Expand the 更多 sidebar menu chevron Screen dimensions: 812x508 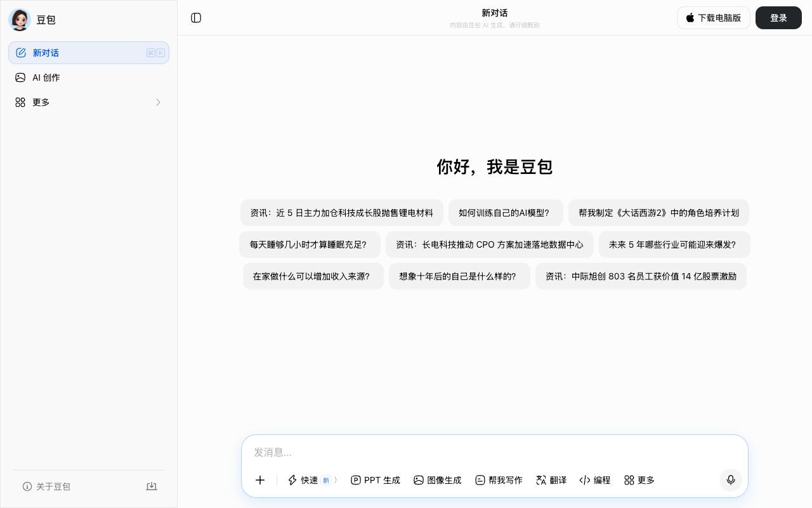(158, 102)
